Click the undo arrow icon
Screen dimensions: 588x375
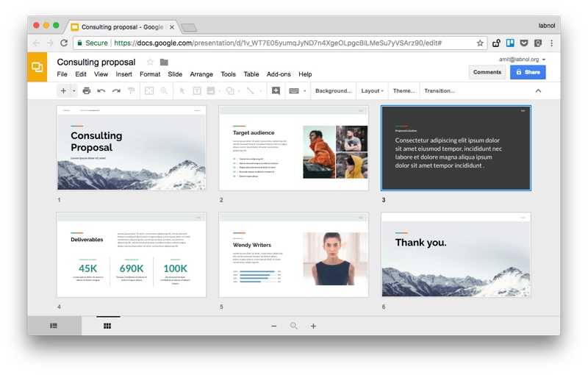[x=101, y=91]
